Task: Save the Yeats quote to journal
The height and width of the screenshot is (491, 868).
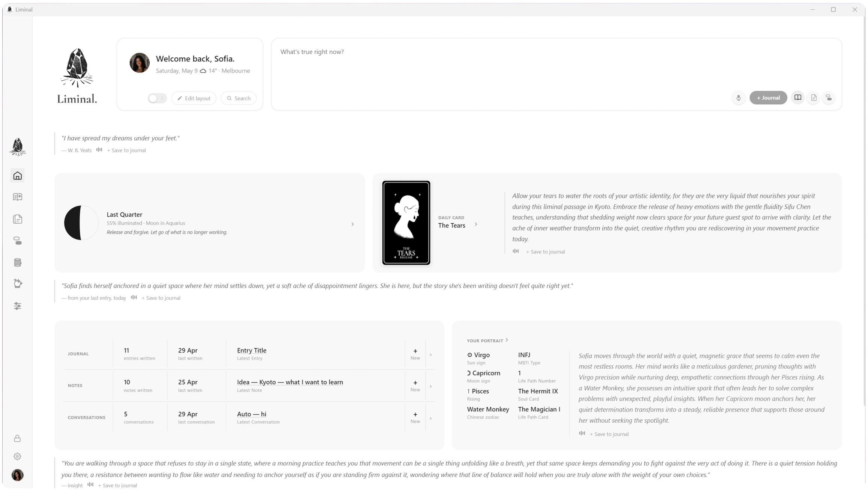Action: (126, 151)
